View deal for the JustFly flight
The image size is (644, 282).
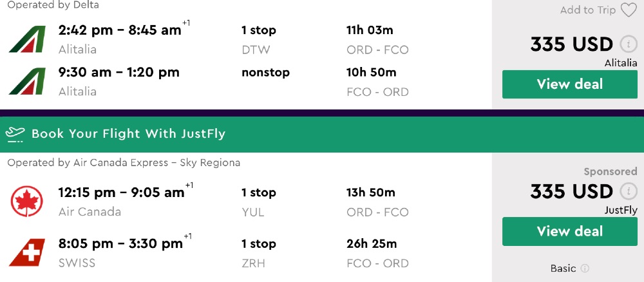569,231
